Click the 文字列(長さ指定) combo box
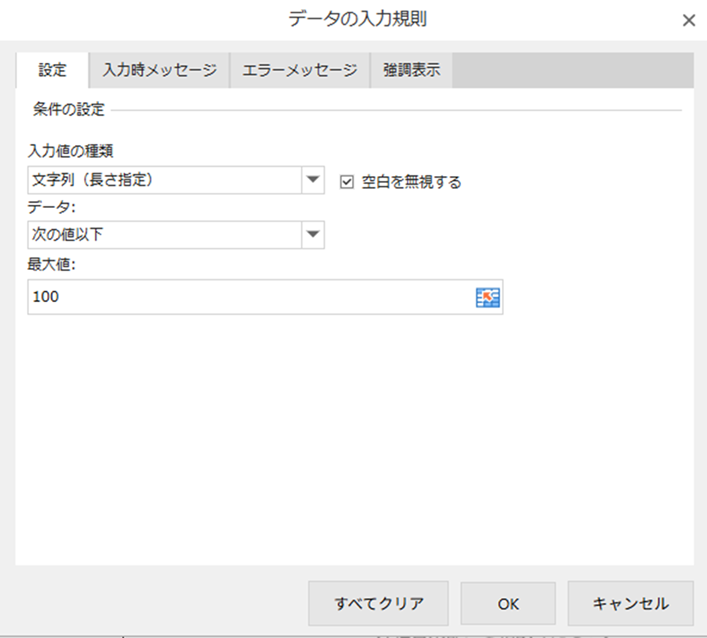The image size is (707, 638). pyautogui.click(x=164, y=180)
